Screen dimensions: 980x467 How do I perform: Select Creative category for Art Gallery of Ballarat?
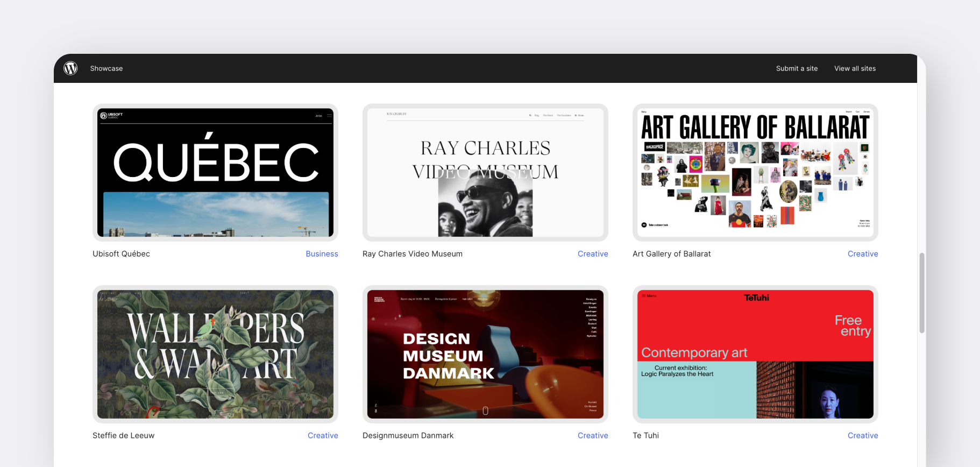(x=863, y=254)
